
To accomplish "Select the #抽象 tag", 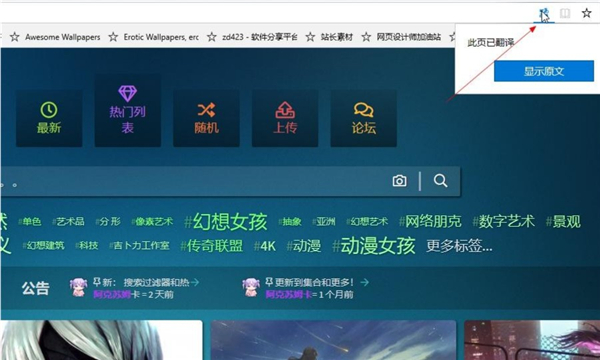I will (290, 222).
